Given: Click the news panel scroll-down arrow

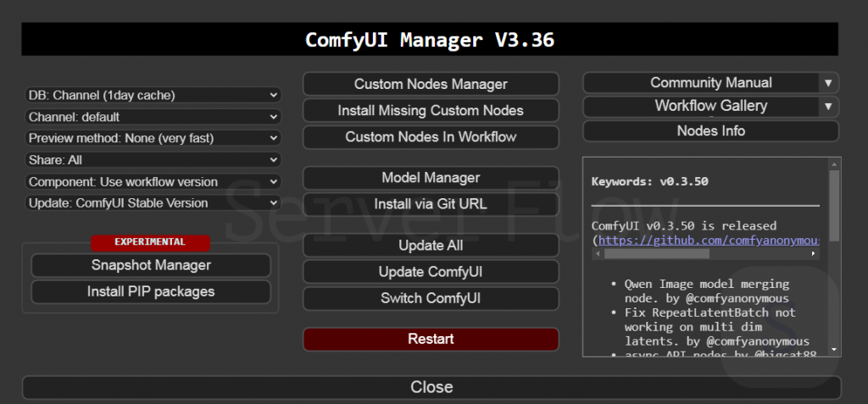Looking at the screenshot, I should point(834,350).
